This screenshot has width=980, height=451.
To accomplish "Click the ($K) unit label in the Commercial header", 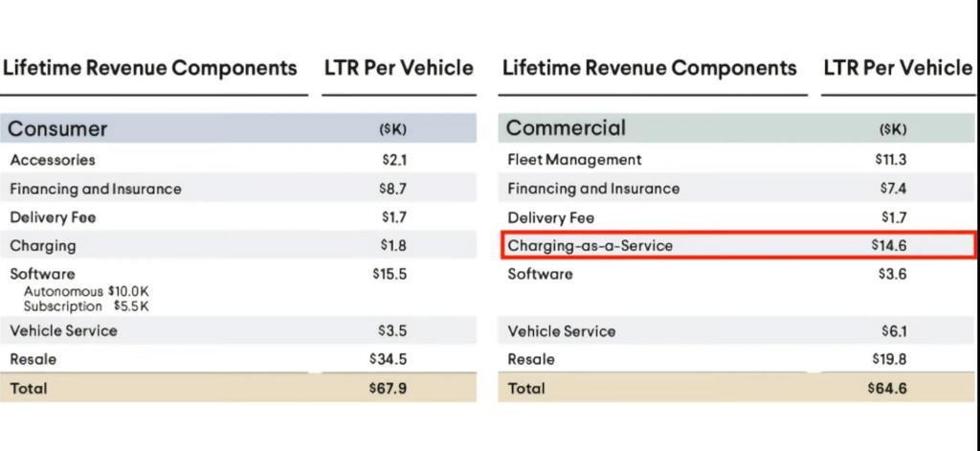I will (x=893, y=129).
